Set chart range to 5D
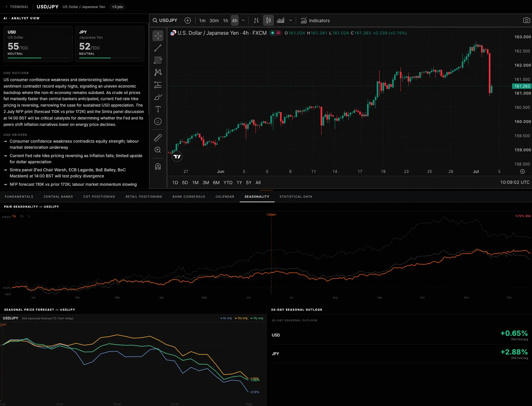This screenshot has height=406, width=532. coord(185,183)
